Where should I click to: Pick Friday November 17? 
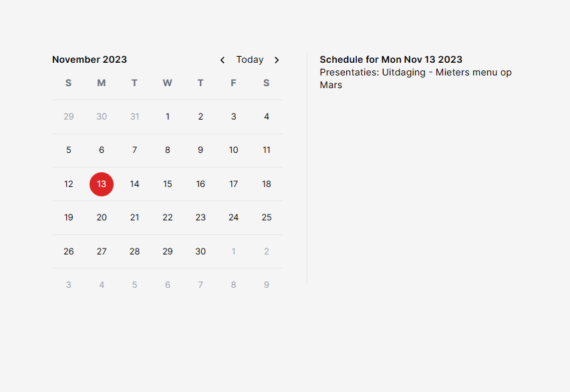233,184
